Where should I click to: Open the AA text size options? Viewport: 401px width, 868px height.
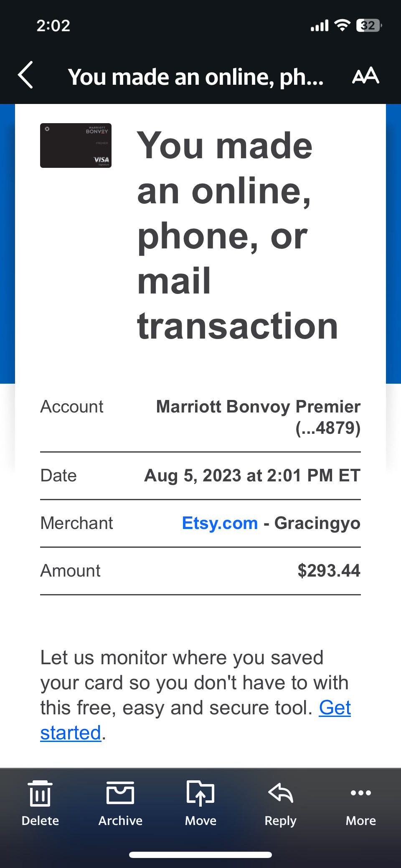365,76
